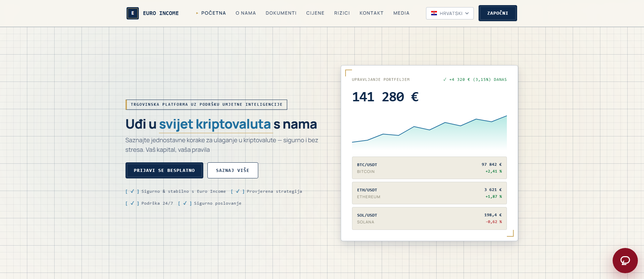Click the "svijet kriptovaluta" highlighted heading text

[215, 124]
